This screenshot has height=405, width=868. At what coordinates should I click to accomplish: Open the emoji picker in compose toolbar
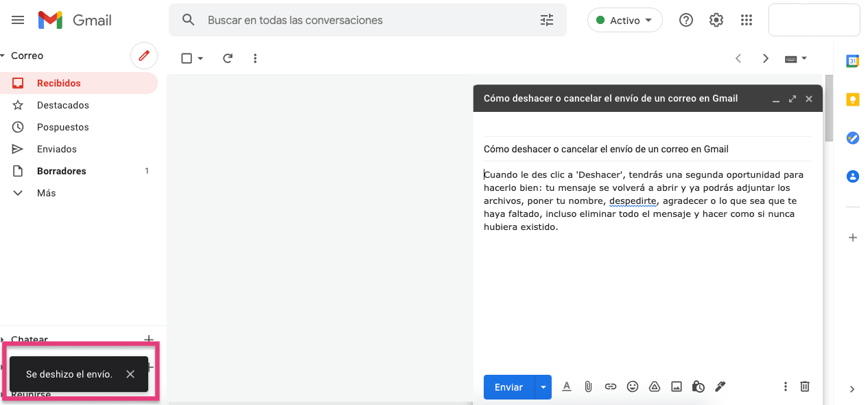click(x=633, y=386)
